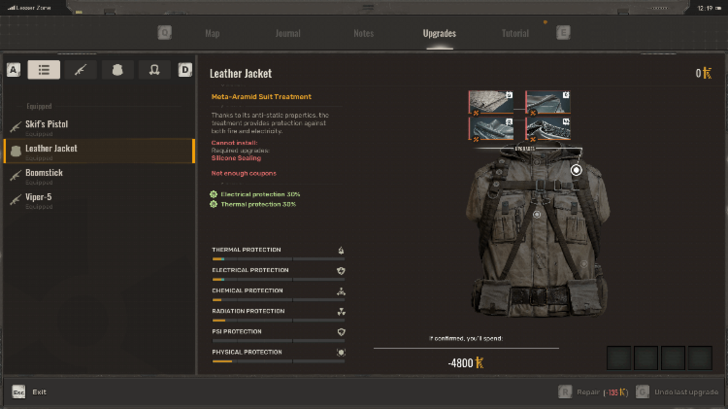Click the first empty slot box

619,358
